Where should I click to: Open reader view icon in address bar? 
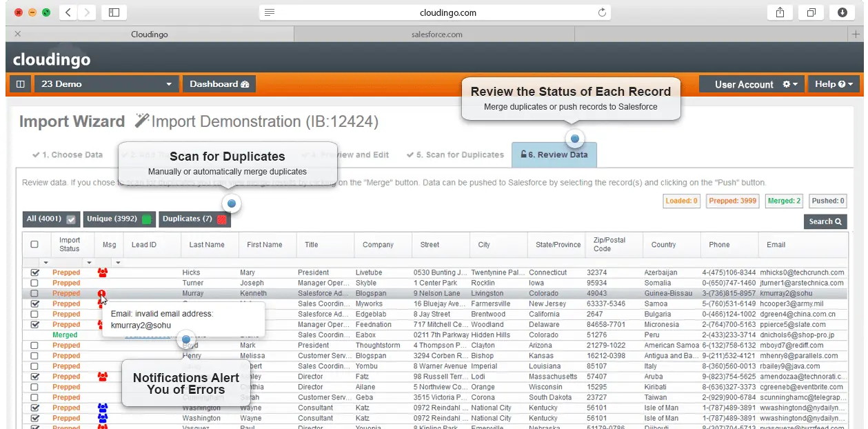tap(270, 12)
